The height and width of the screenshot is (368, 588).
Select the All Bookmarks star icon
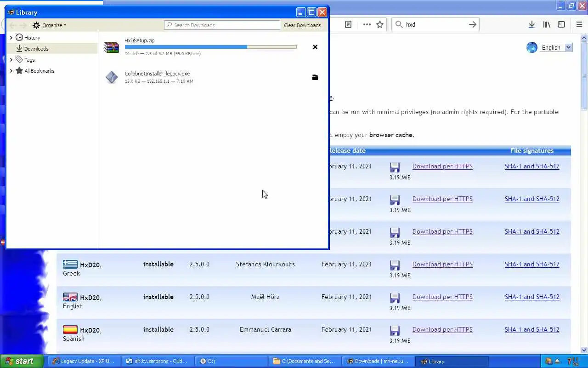click(x=19, y=71)
